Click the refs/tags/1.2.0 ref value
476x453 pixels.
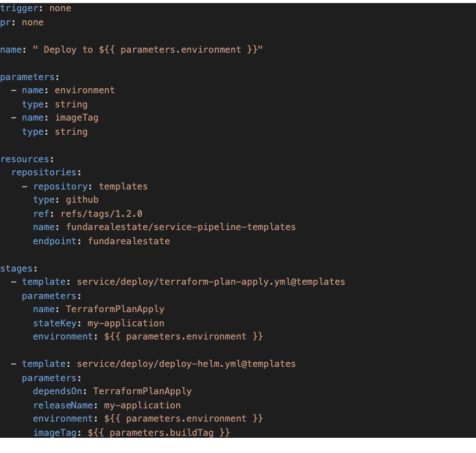[101, 214]
